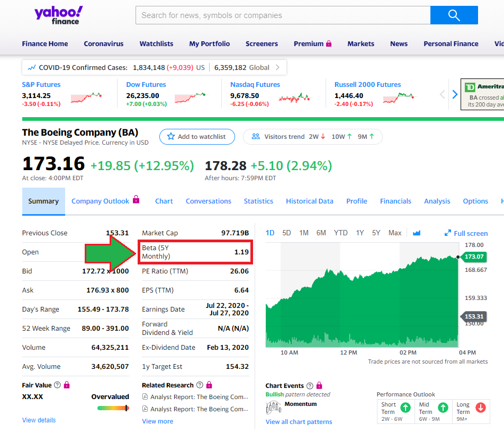Viewport: 504px width, 433px height.
Task: Click the Related Research lock icon
Action: pyautogui.click(x=209, y=385)
